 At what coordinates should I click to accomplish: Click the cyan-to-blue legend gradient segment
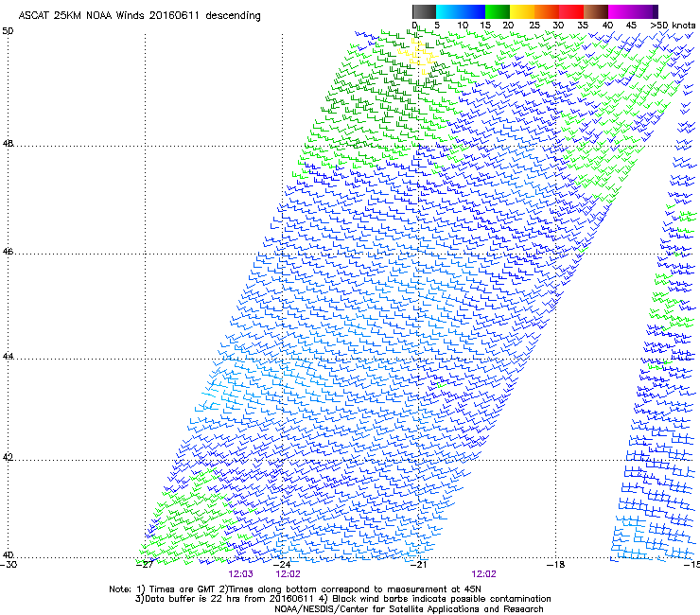[x=461, y=11]
